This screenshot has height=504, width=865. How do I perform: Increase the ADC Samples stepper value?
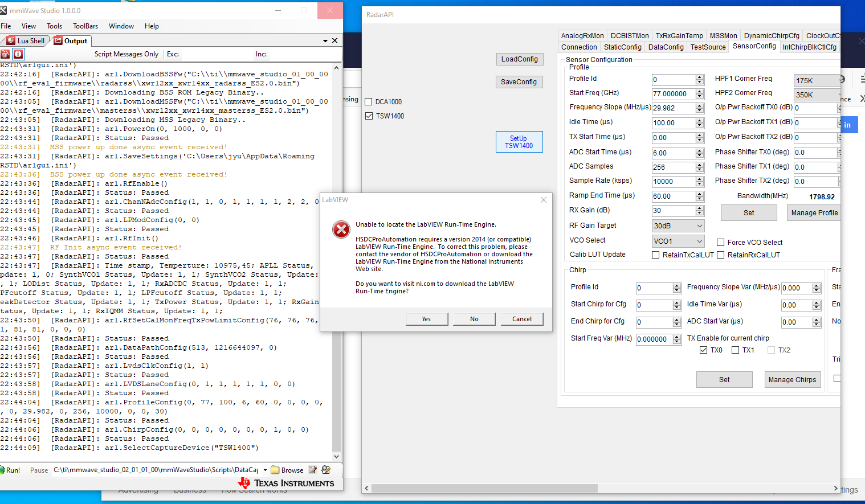click(700, 165)
